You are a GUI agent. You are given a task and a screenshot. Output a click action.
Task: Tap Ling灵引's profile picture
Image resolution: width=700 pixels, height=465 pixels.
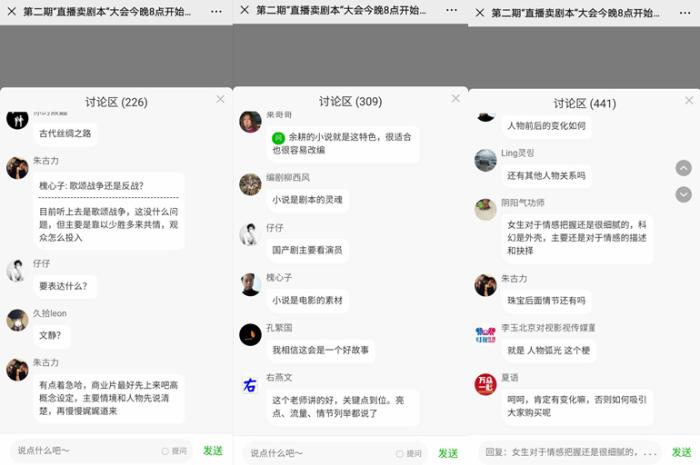(485, 160)
